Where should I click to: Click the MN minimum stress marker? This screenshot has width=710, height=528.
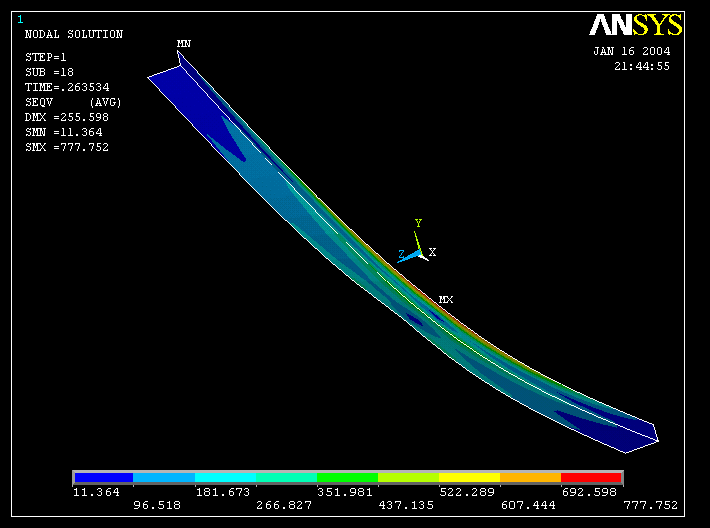click(183, 44)
